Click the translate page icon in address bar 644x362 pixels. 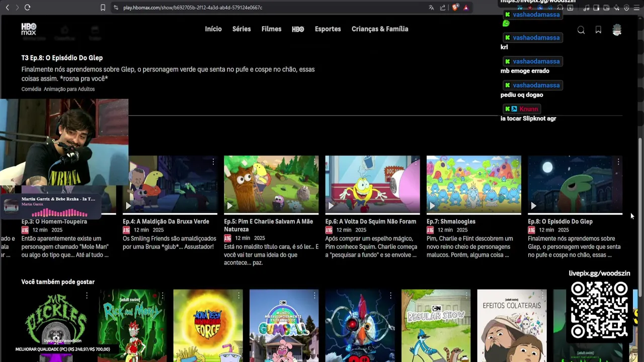[431, 8]
